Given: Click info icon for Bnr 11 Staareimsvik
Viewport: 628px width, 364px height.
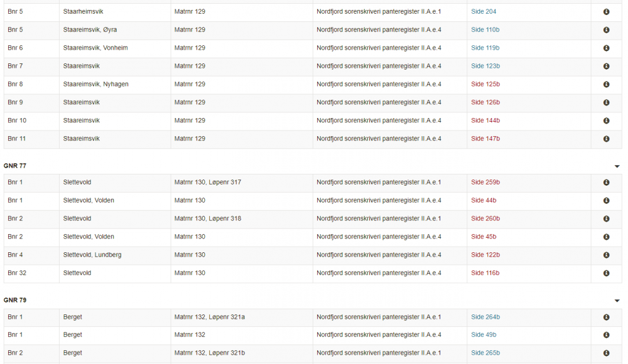Looking at the screenshot, I should pos(606,139).
